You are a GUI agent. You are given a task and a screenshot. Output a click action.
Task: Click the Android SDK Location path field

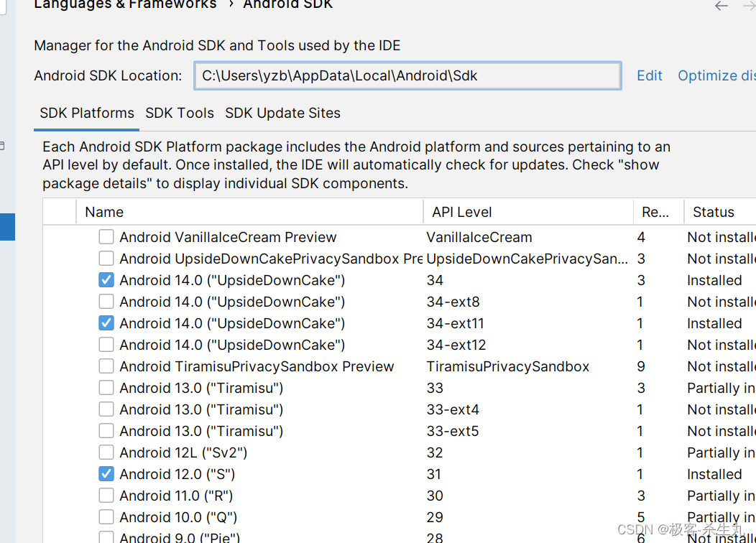click(407, 75)
